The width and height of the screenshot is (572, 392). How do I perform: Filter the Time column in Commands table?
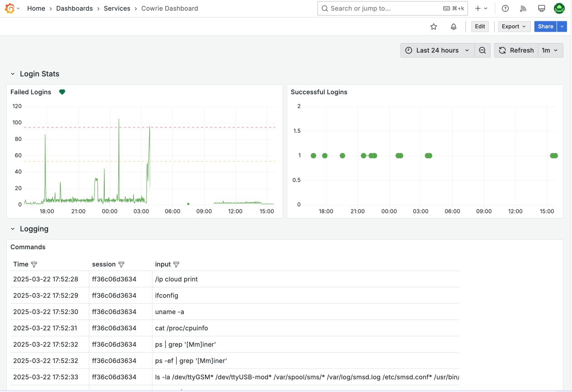[34, 264]
